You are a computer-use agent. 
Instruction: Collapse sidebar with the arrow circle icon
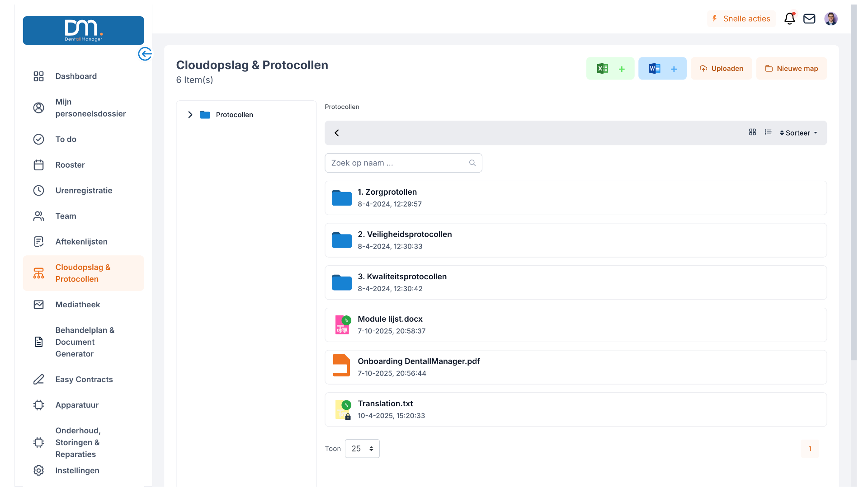pos(145,54)
